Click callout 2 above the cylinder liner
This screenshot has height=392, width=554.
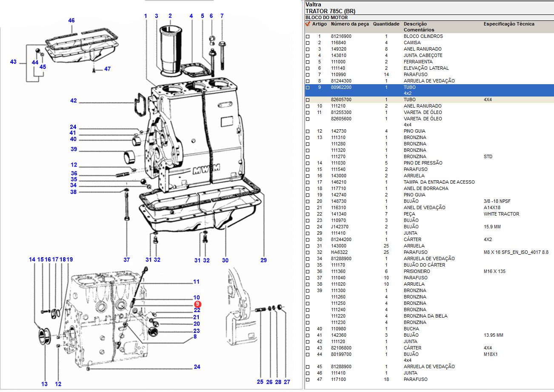(170, 16)
